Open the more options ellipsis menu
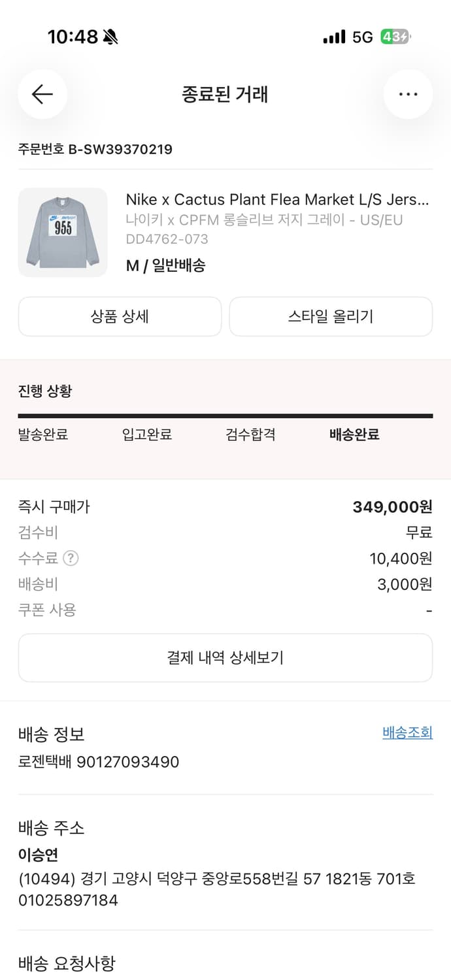The image size is (451, 980). click(408, 94)
